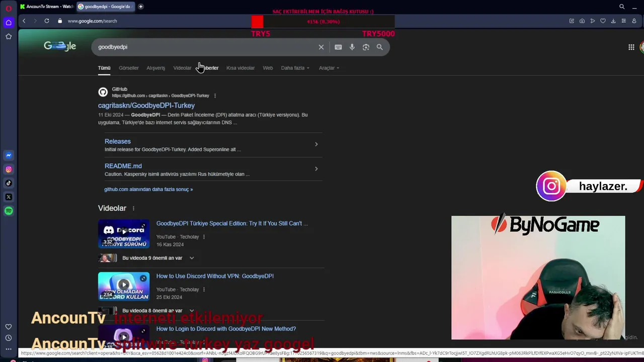Switch to Web results
This screenshot has height=362, width=644.
tap(268, 68)
